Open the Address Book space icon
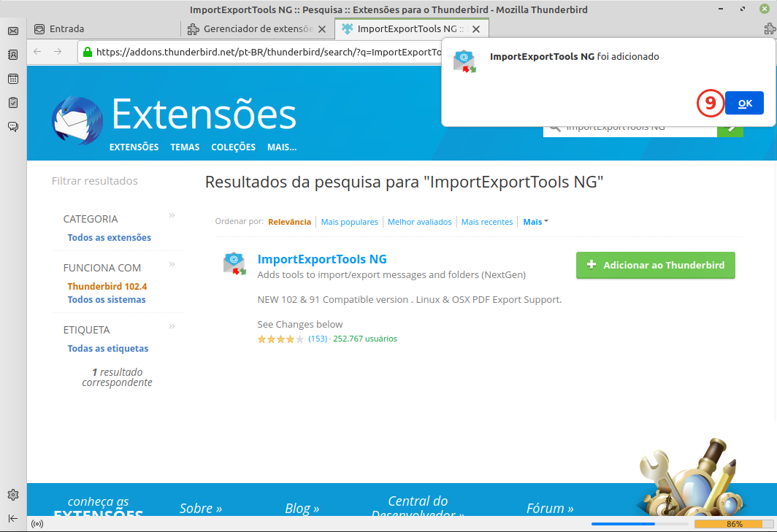777x532 pixels. (x=13, y=55)
